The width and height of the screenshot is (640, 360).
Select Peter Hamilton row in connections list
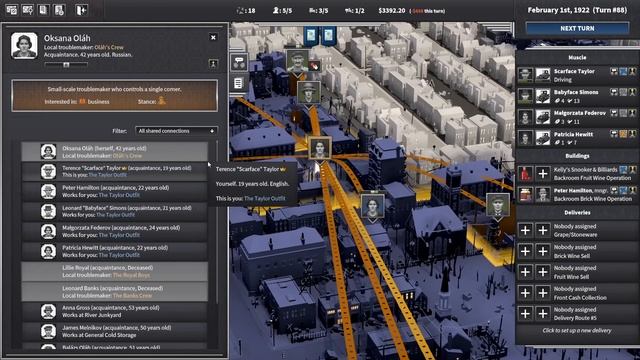pos(115,191)
